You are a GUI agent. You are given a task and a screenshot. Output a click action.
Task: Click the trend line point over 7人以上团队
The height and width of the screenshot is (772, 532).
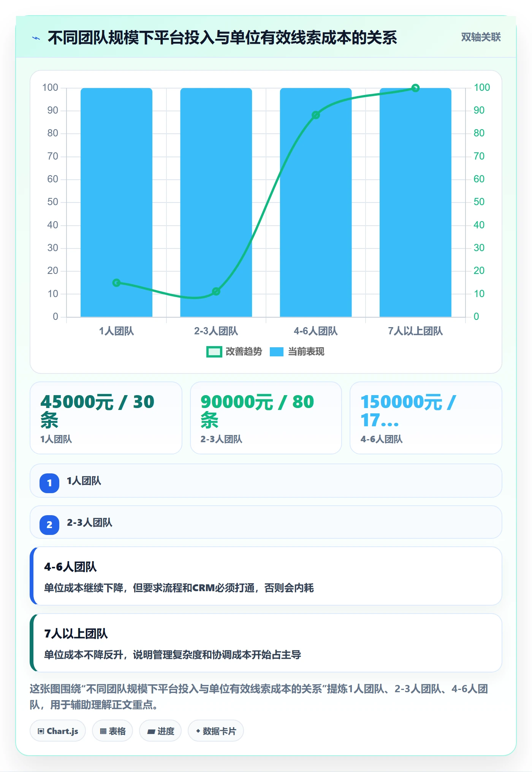coord(415,88)
